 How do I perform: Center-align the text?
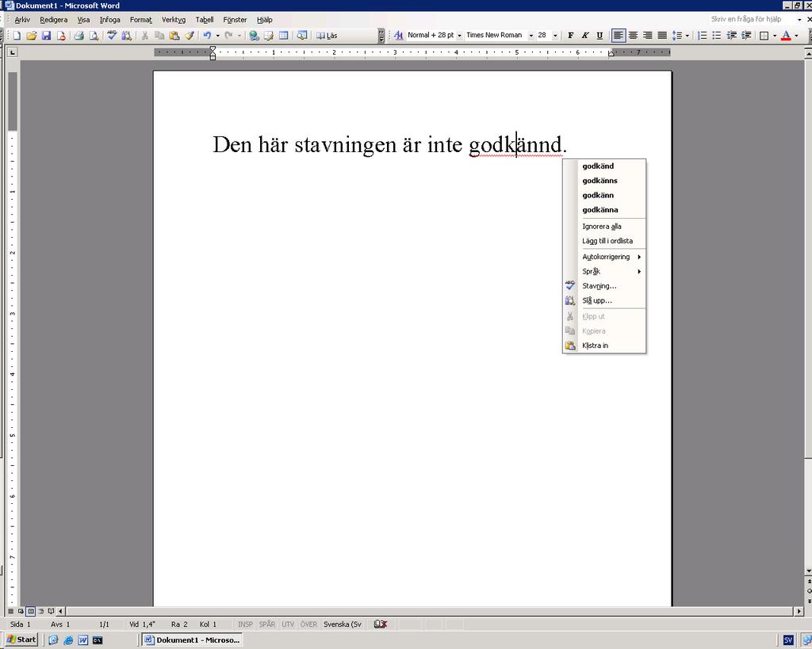pyautogui.click(x=633, y=36)
